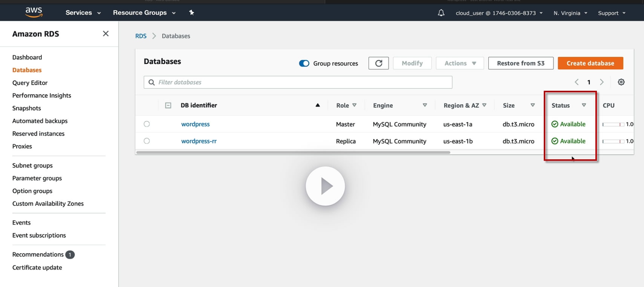Screen dimensions: 644x287
Task: Collapse all grouped database rows
Action: tap(168, 105)
